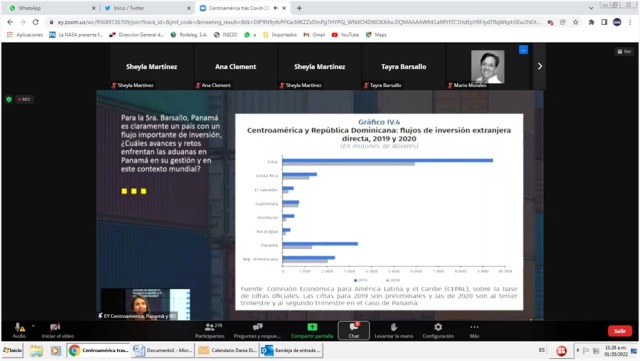Show next participants with right chevron
This screenshot has width=640, height=361.
540,66
